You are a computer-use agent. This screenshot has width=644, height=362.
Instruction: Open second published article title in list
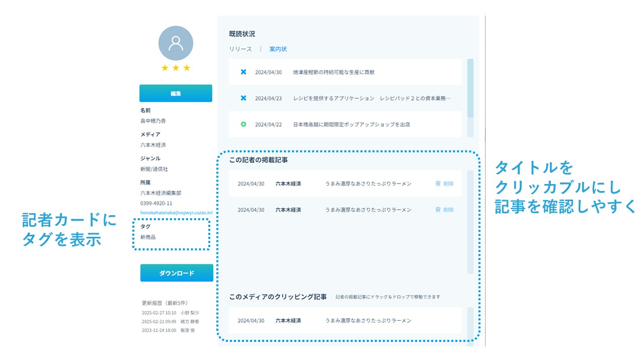(368, 210)
